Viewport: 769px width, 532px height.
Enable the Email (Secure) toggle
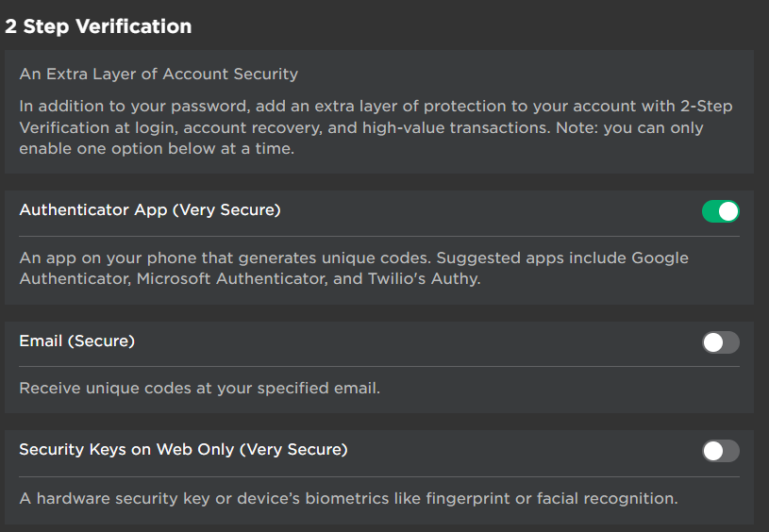click(721, 342)
